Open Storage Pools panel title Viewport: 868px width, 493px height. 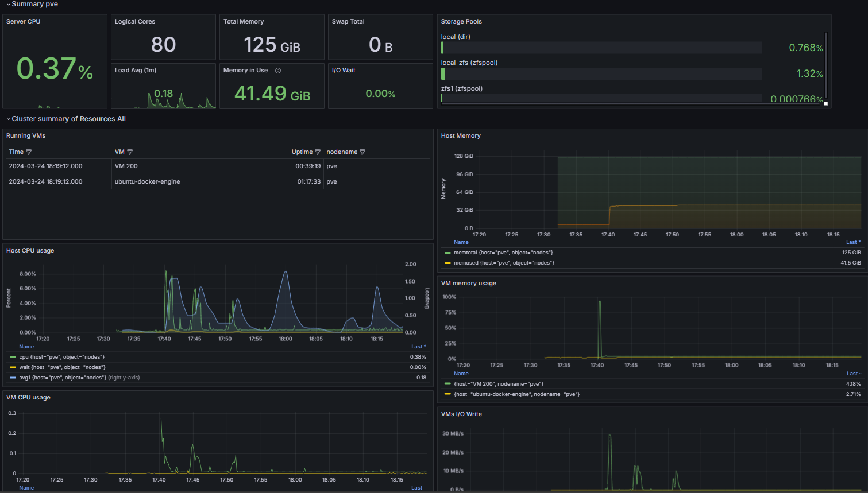[x=461, y=21]
